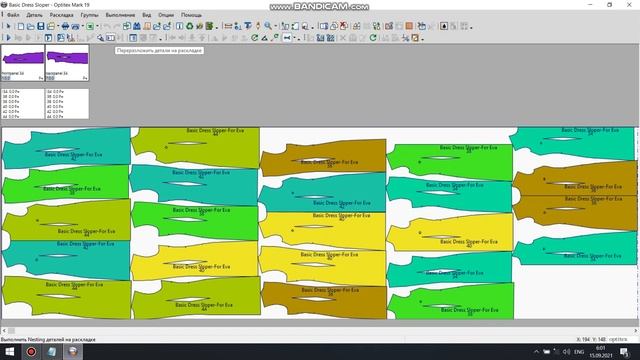Switch the ENG input language indicator

pos(579,352)
